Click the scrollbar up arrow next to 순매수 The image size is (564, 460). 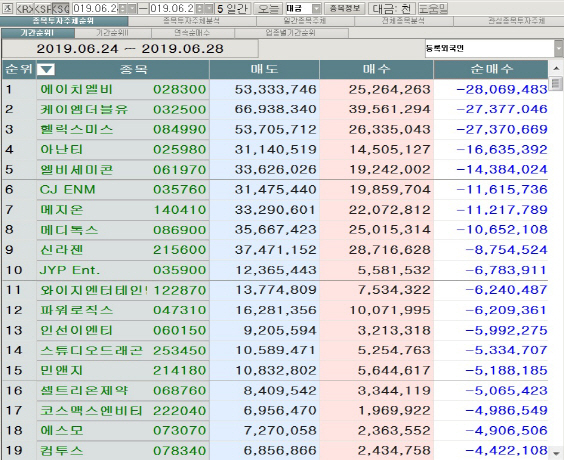pos(556,68)
